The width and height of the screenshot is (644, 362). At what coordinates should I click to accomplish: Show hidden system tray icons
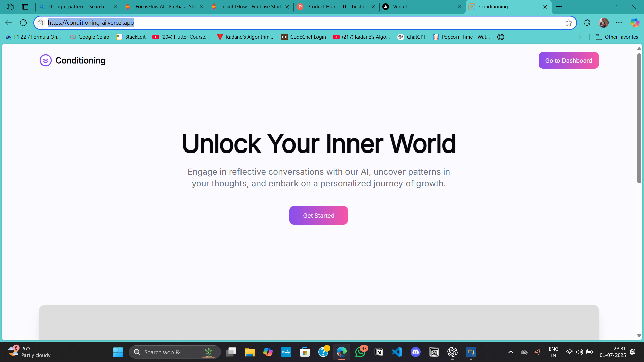pyautogui.click(x=511, y=352)
